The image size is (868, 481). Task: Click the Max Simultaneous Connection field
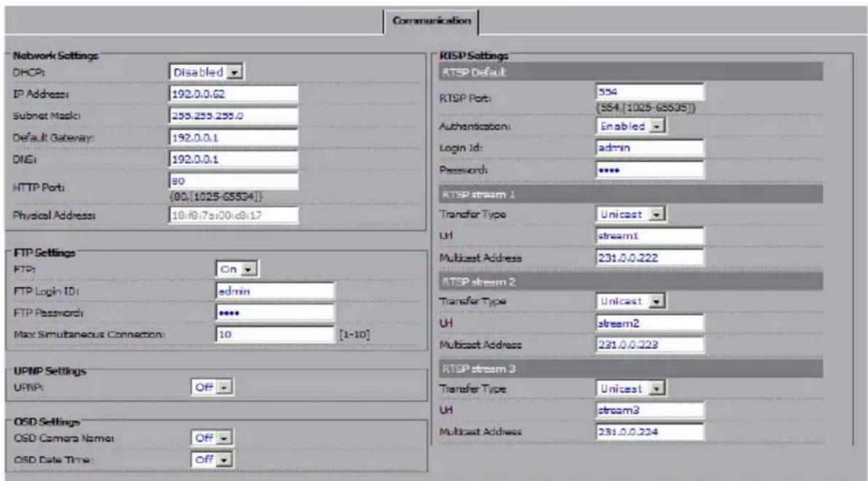[x=275, y=335]
